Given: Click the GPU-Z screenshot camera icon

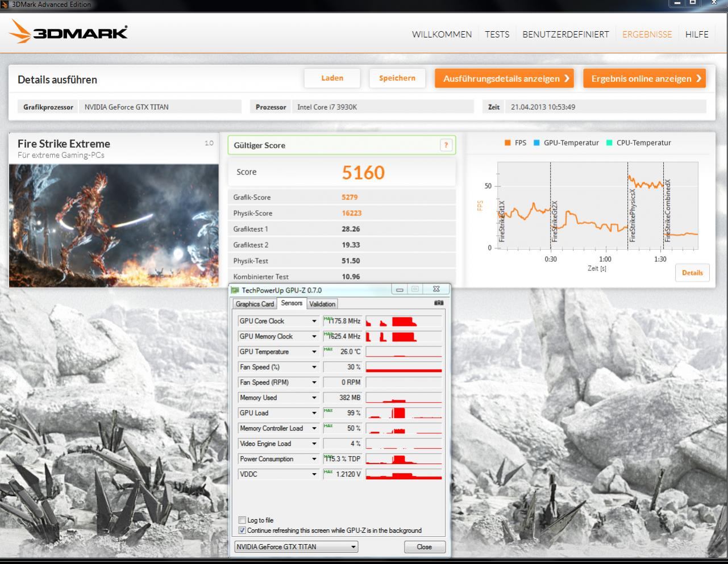Looking at the screenshot, I should coord(438,303).
